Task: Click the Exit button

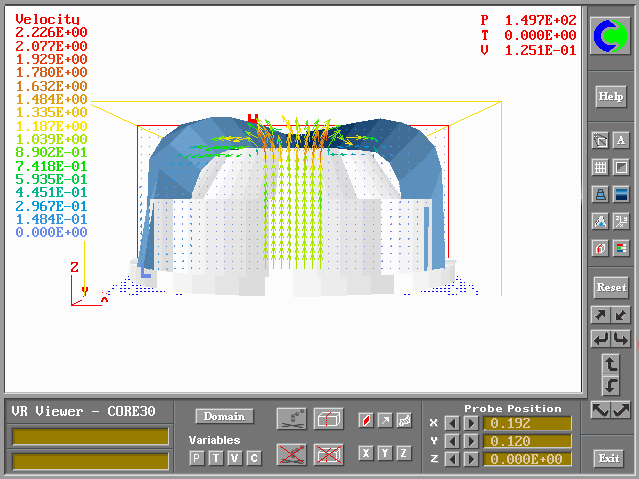Action: click(x=609, y=458)
